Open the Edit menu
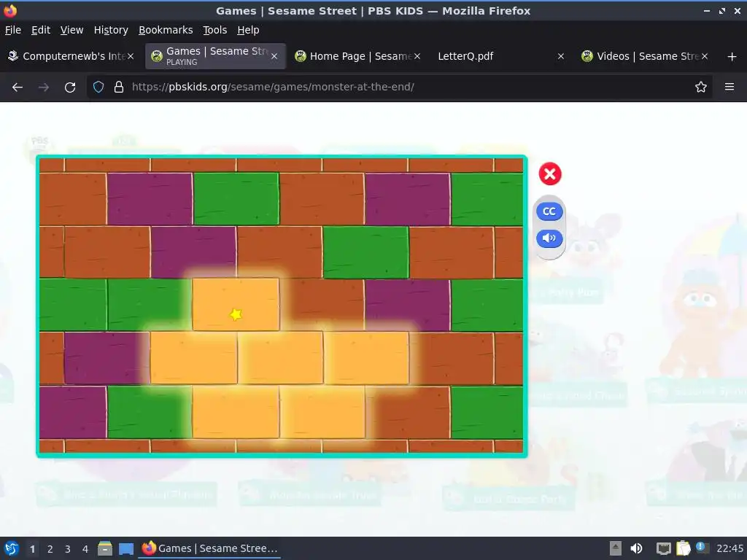Screen dimensions: 747x560 (x=41, y=30)
